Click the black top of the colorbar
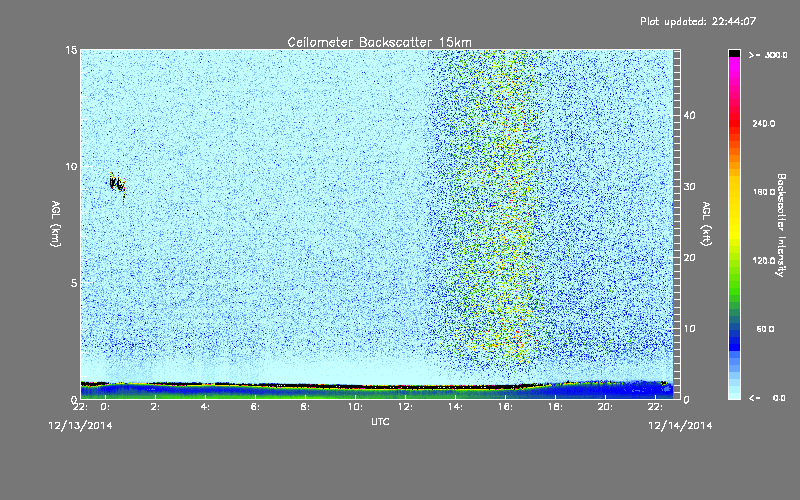Viewport: 800px width, 500px height. click(x=734, y=53)
